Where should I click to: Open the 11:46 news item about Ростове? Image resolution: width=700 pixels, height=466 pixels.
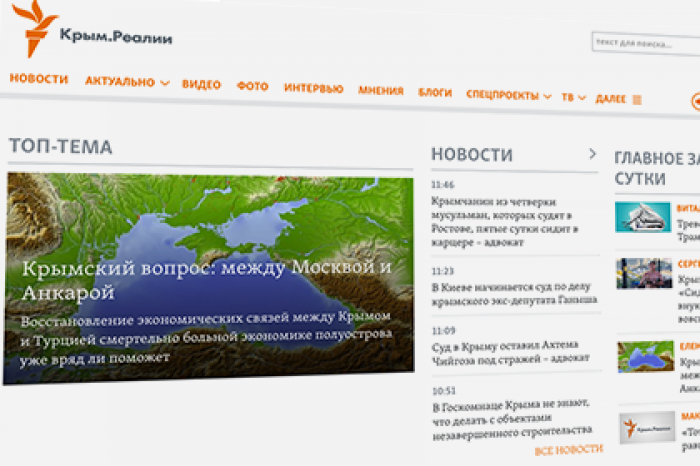pos(504,222)
